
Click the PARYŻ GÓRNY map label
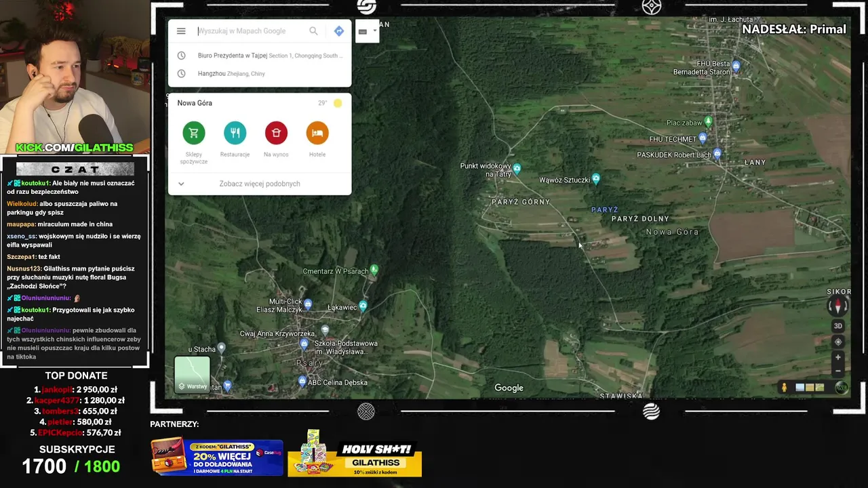(521, 202)
